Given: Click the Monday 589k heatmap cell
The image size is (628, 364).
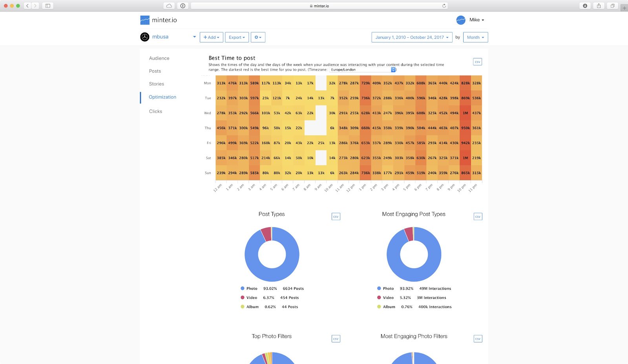Looking at the screenshot, I should pos(254,83).
